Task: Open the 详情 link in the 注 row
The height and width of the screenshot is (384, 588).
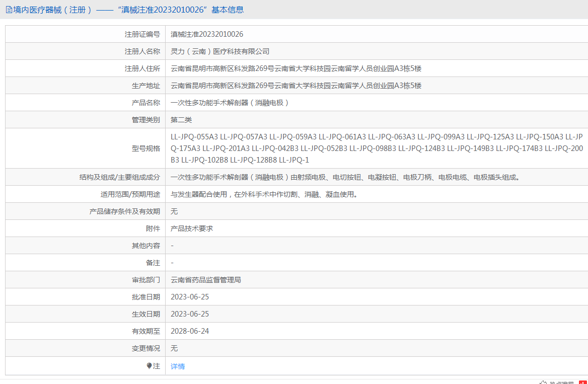Action: point(178,366)
